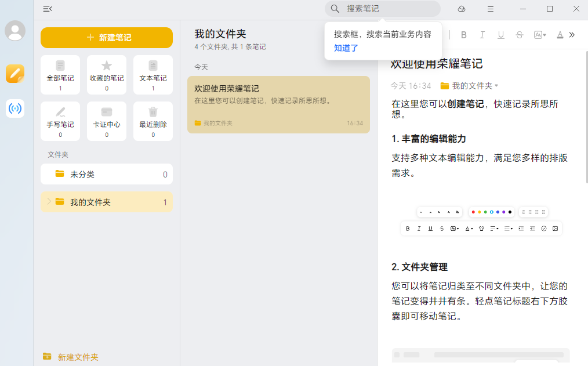Open the blue wireless connection app icon
Screen dimensions: 588x366
pos(15,109)
